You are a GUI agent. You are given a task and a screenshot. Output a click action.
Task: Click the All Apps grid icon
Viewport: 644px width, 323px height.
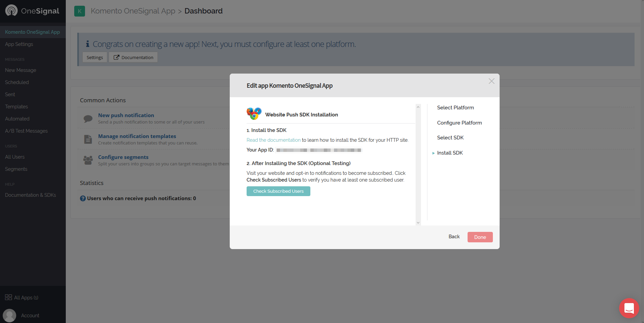8,297
